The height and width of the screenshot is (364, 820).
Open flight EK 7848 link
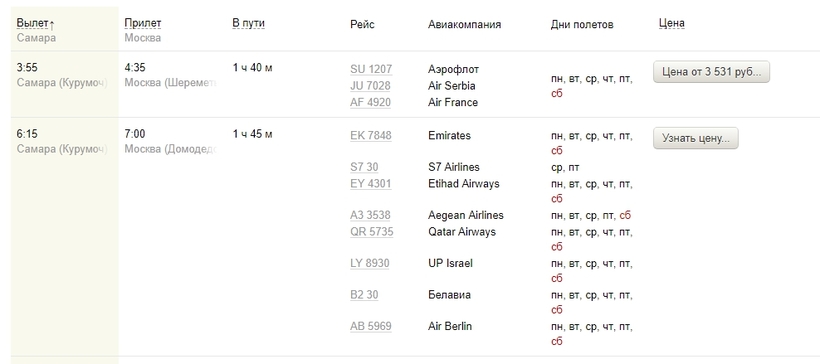(371, 136)
